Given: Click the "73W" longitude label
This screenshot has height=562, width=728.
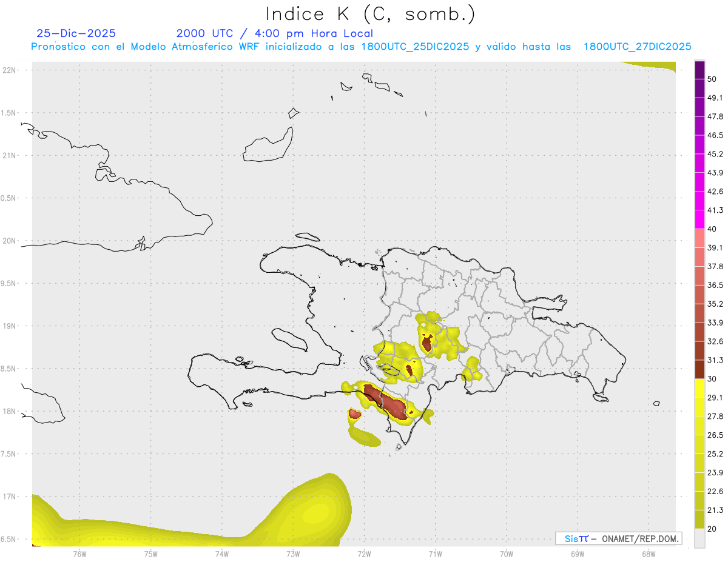Looking at the screenshot, I should (x=293, y=554).
